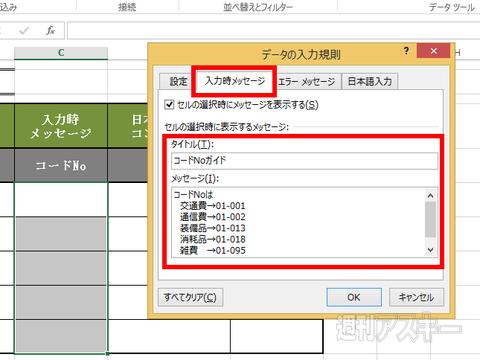This screenshot has height=360, width=480.
Task: Click inside the メッセージ text area
Action: click(298, 222)
